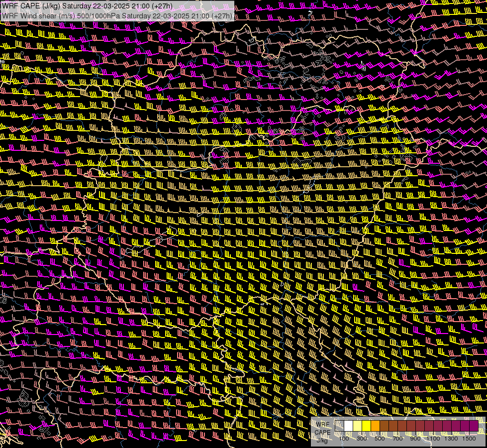
Task: Click the WRF CAPE title line
Action: point(87,6)
